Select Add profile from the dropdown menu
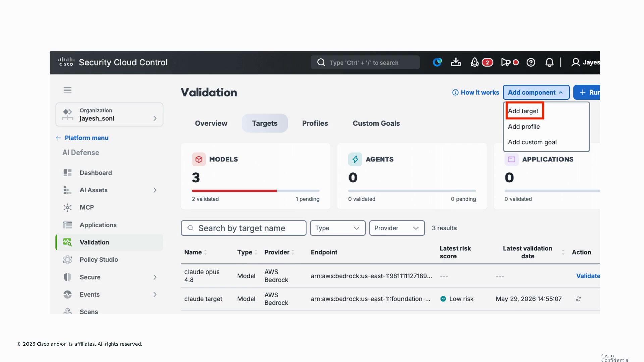The height and width of the screenshot is (362, 644). coord(524,127)
